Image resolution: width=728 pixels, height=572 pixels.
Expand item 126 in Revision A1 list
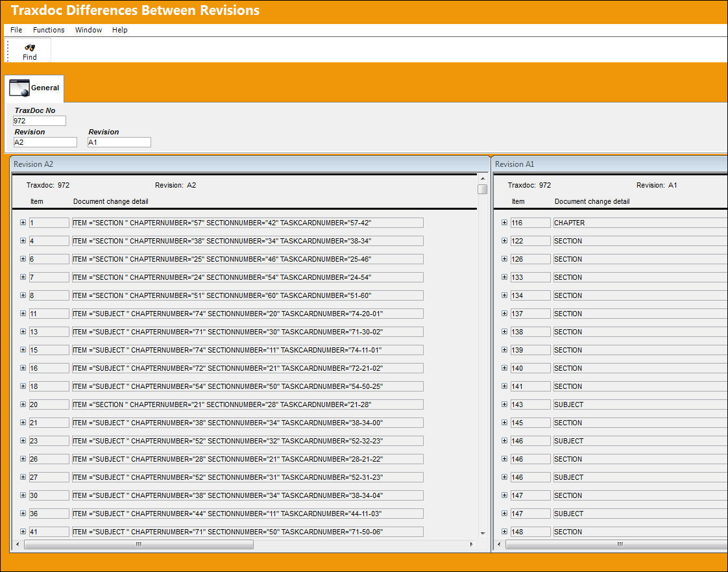click(504, 259)
